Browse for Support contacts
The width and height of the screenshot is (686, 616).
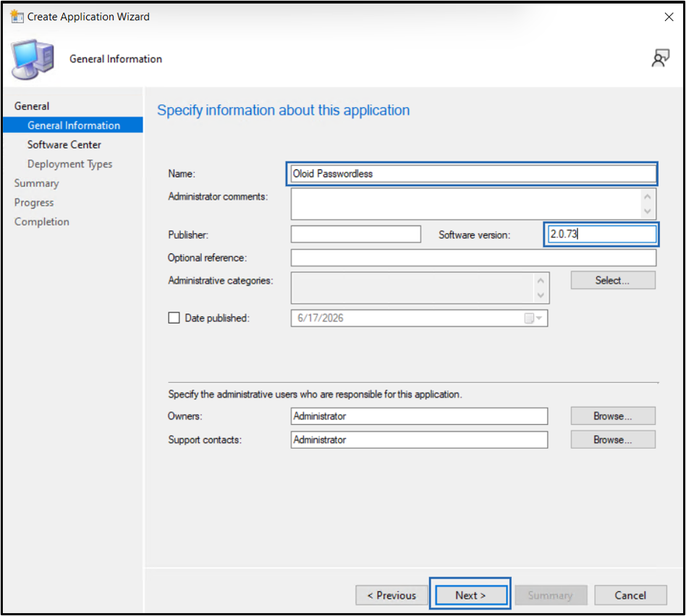point(612,439)
